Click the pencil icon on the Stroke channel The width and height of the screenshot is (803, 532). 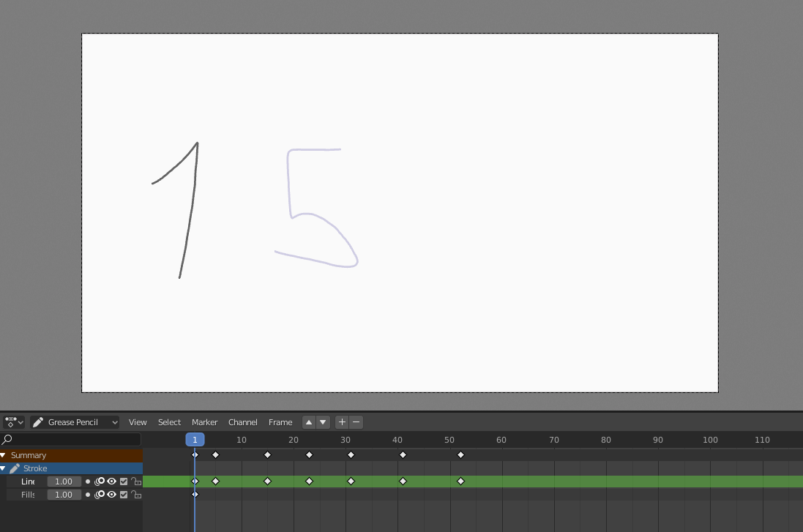pos(15,468)
